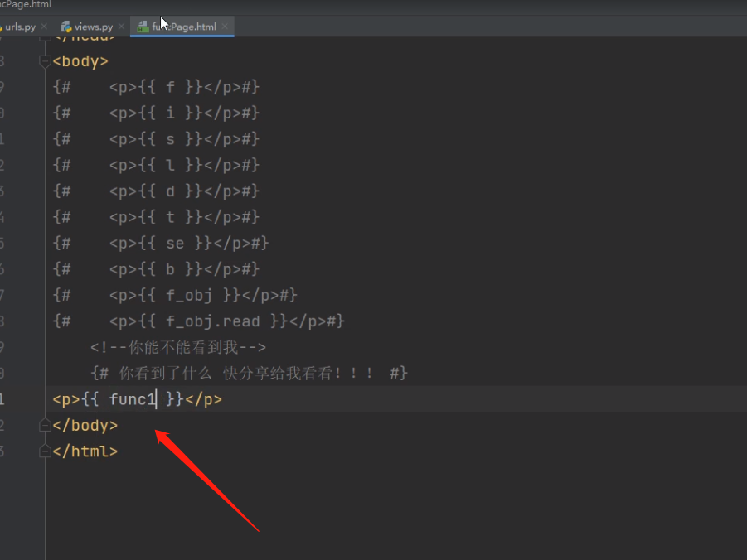Switch to the urls.py tab
This screenshot has width=747, height=560.
[x=20, y=27]
